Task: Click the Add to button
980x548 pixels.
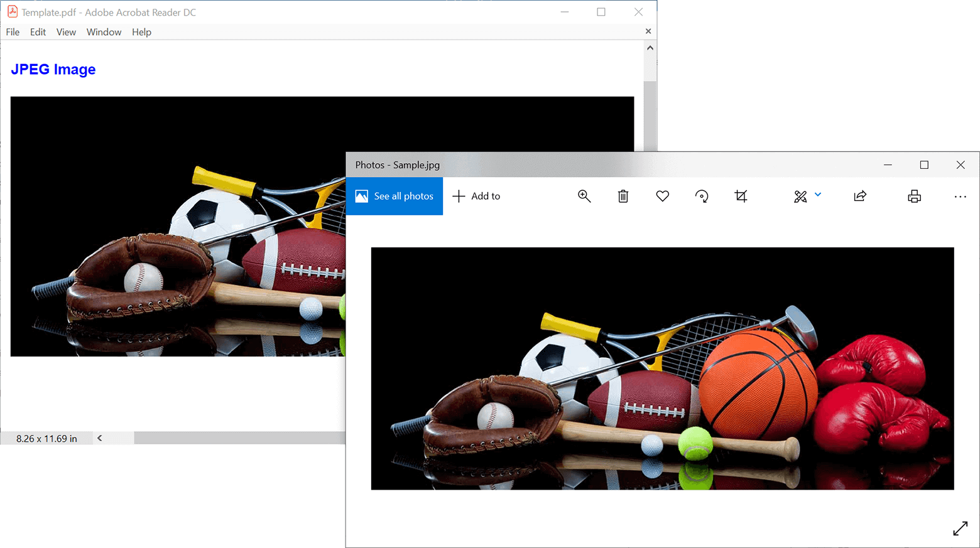Action: (x=477, y=196)
